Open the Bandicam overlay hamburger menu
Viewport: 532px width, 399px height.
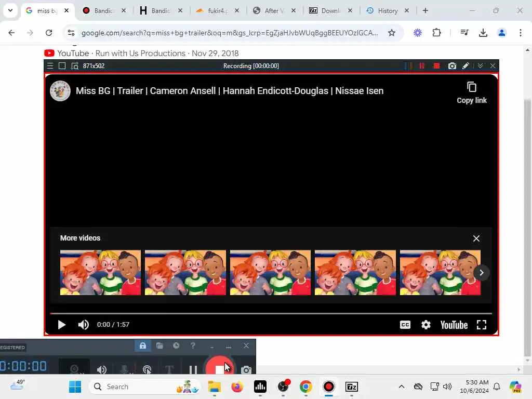pos(50,66)
